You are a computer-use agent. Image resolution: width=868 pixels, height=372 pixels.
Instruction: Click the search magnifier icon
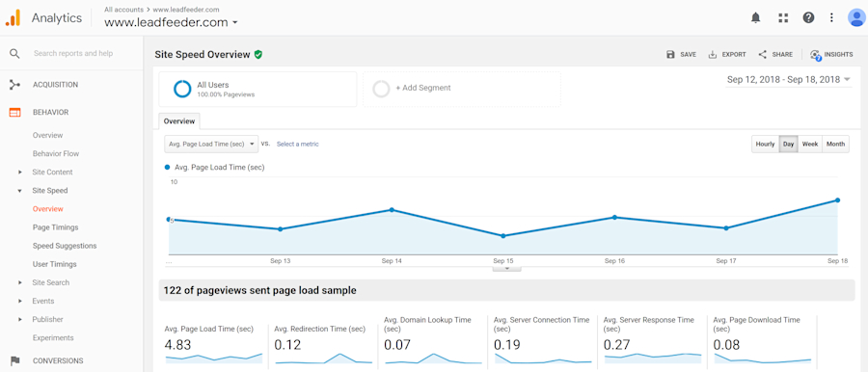click(x=14, y=54)
